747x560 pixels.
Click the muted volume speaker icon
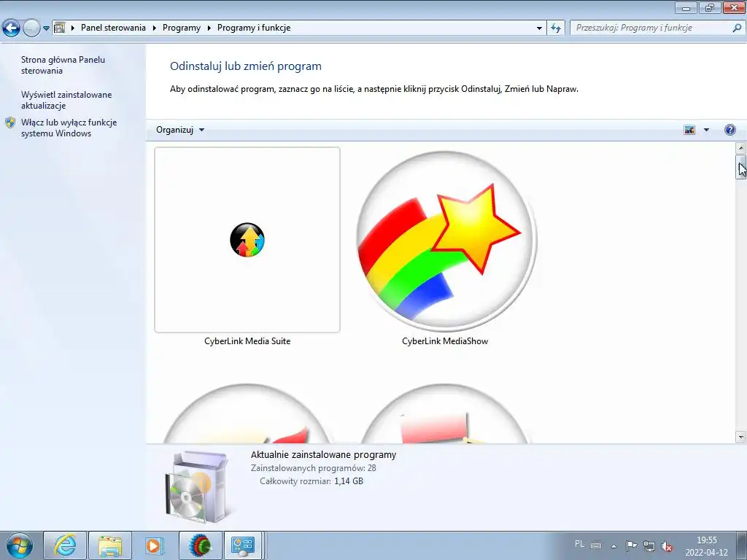tap(667, 546)
